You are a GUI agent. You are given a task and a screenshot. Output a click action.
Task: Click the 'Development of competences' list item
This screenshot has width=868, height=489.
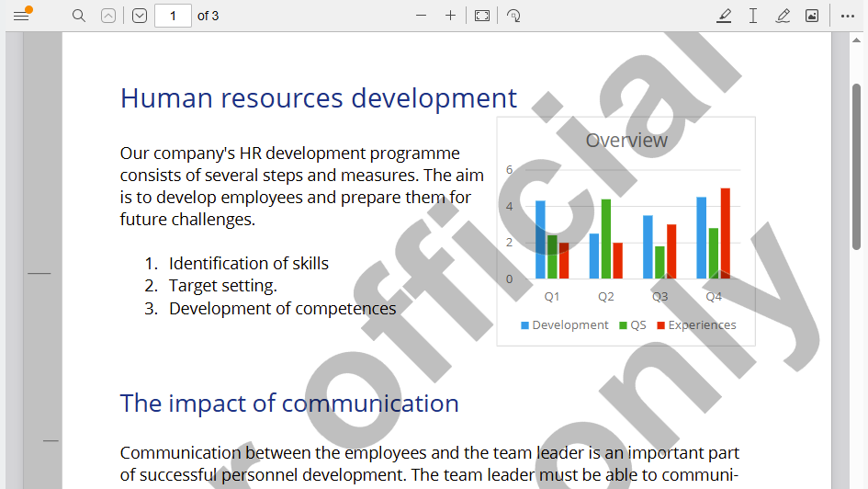[x=282, y=309]
